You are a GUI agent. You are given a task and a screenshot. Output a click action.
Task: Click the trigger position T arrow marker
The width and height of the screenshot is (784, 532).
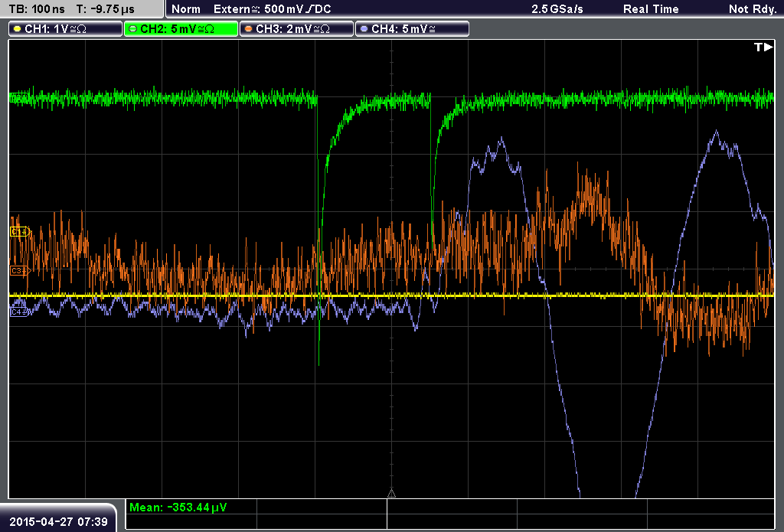[763, 47]
